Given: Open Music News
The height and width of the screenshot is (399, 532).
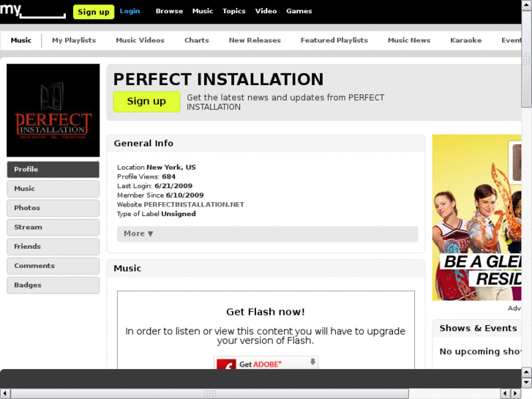Looking at the screenshot, I should click(x=409, y=40).
